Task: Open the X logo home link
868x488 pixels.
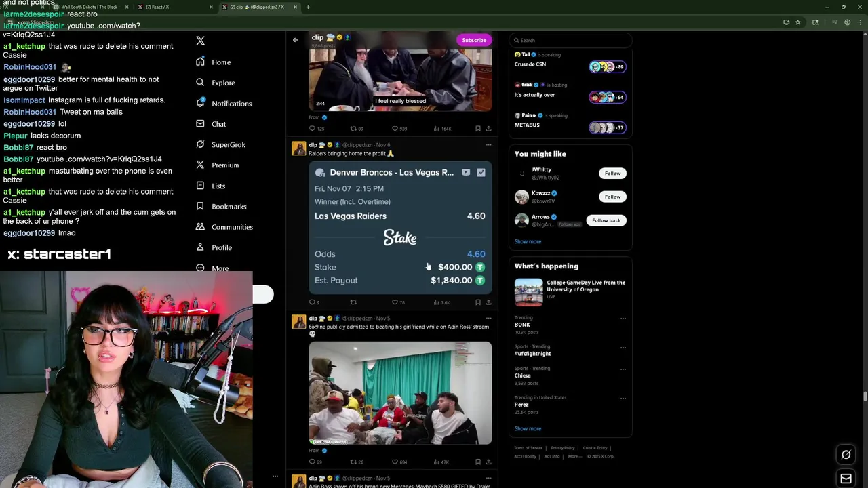Action: pyautogui.click(x=200, y=41)
